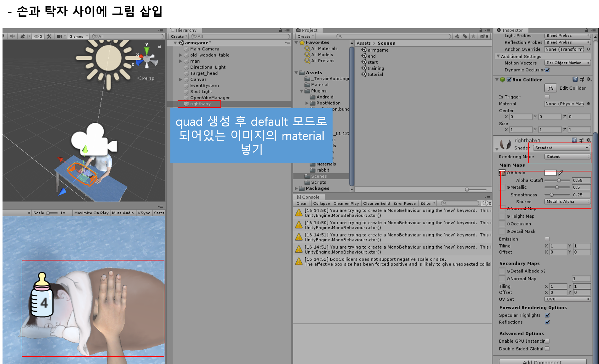The width and height of the screenshot is (599, 364).
Task: Open Project Create menu
Action: click(x=305, y=36)
